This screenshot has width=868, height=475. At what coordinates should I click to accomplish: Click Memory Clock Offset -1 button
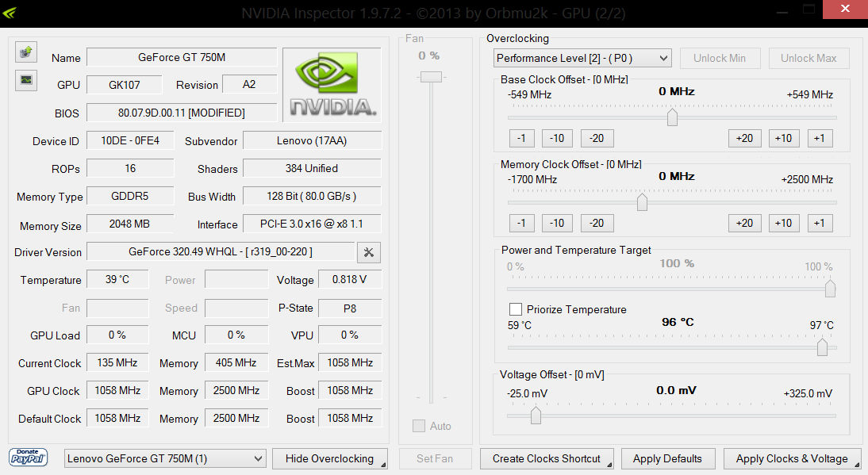521,223
